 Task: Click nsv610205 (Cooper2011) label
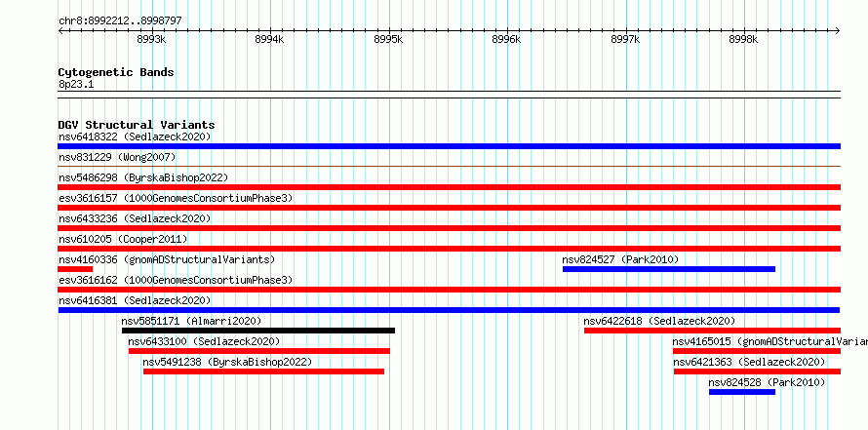point(123,239)
